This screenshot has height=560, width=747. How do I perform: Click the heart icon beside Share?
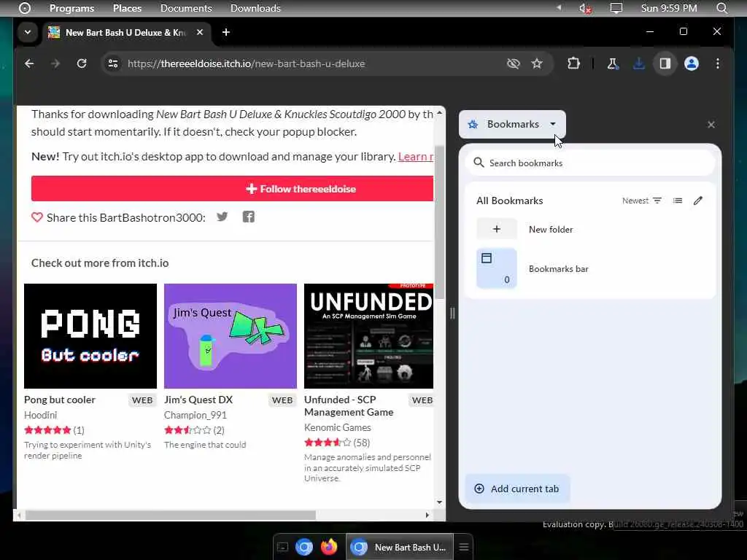pos(37,217)
